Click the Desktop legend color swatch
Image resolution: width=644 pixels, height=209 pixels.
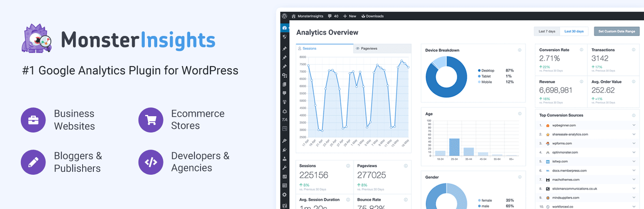coord(480,70)
